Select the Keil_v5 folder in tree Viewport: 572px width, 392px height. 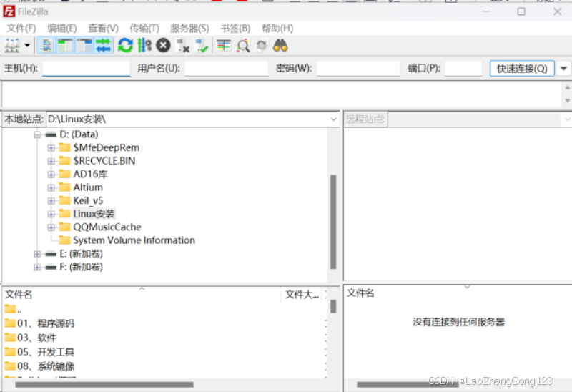[88, 200]
